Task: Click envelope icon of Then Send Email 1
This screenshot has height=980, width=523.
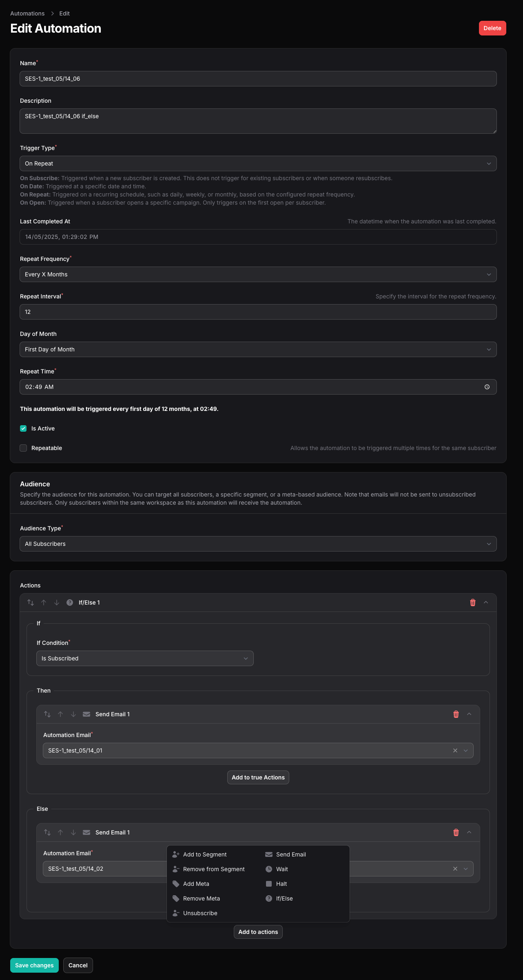Action: pos(86,714)
